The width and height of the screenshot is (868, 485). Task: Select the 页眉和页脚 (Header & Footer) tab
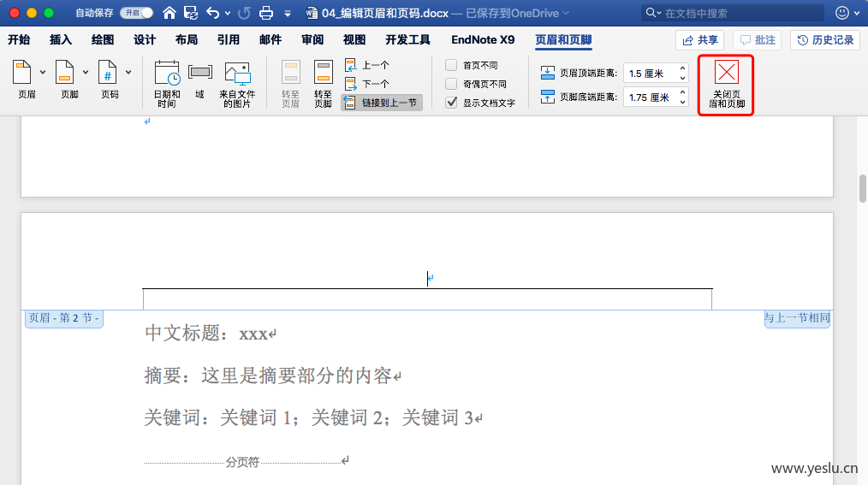563,40
